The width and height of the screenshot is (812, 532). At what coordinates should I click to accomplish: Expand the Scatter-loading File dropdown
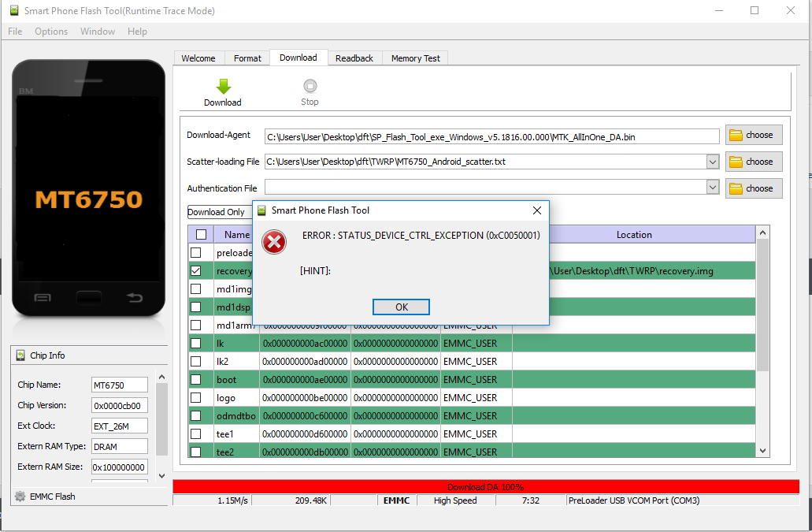pos(713,162)
